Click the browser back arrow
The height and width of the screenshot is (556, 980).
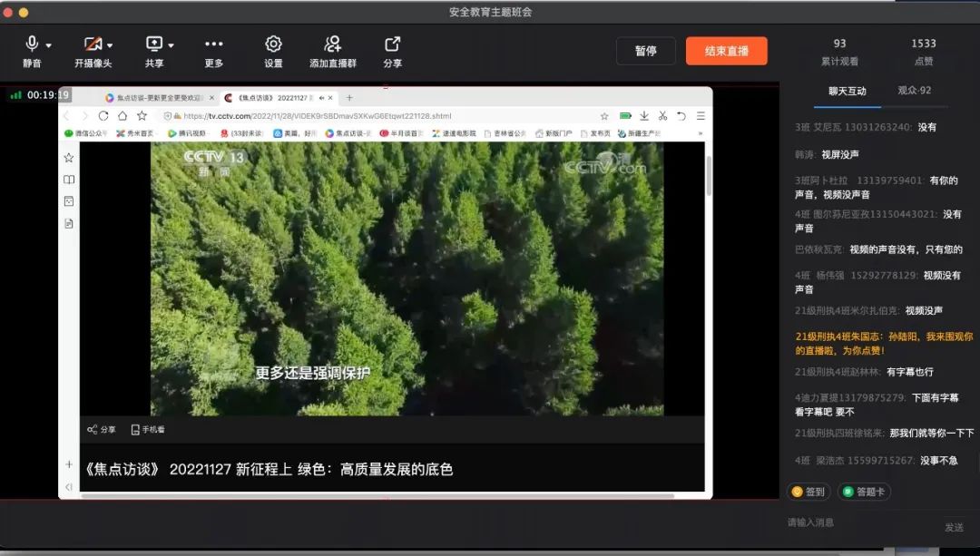pos(67,116)
